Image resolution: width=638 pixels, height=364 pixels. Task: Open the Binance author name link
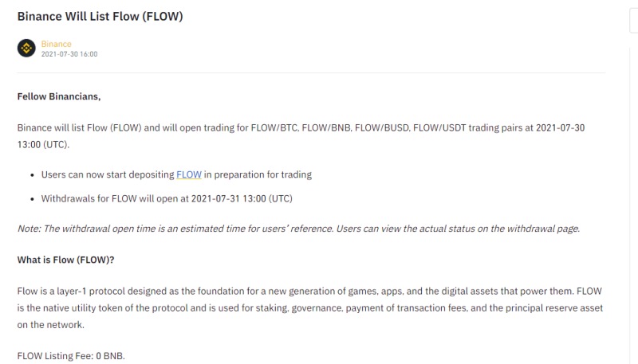coord(56,44)
